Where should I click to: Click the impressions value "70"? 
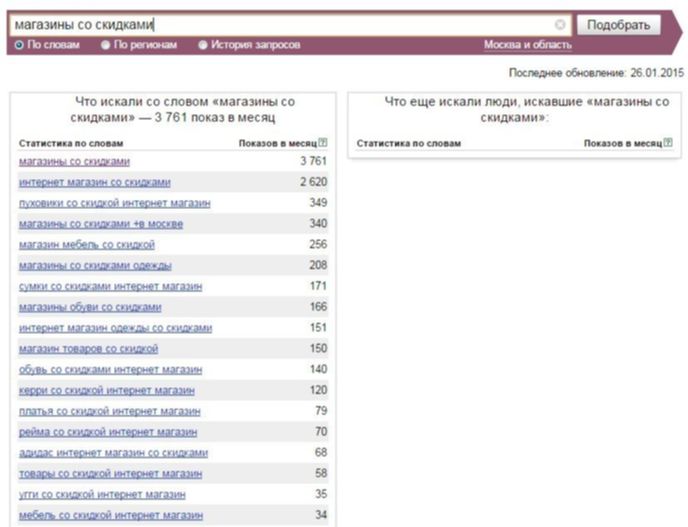coord(321,432)
